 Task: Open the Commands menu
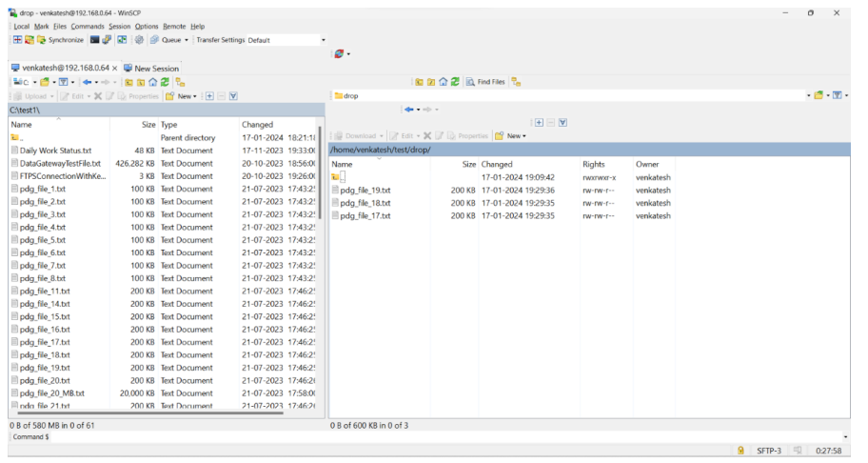(x=88, y=27)
